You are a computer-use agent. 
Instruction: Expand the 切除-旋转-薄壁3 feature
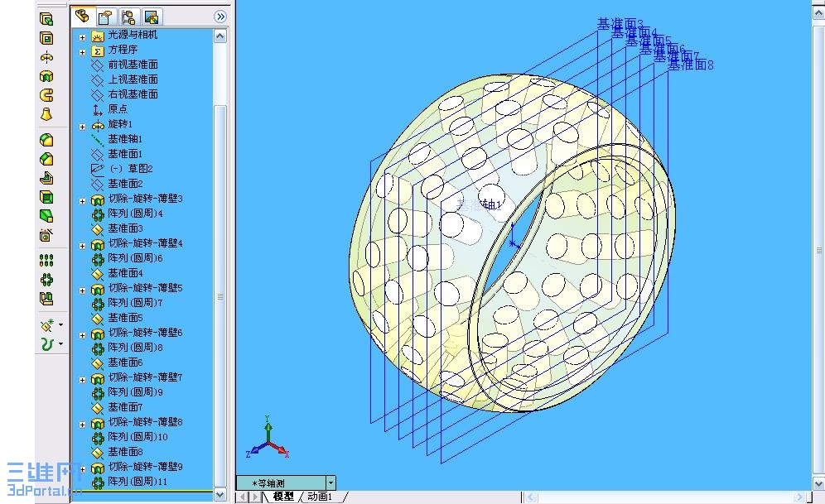[82, 201]
